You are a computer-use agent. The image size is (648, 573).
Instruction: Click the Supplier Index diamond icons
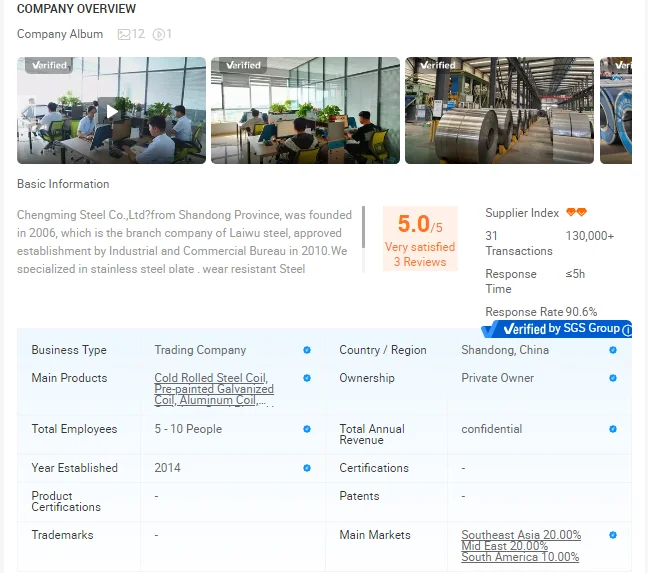[x=576, y=212]
